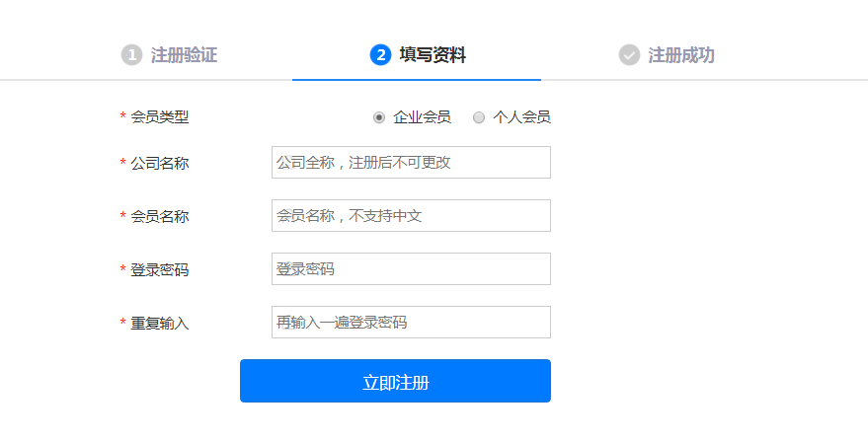Click the 登录密码 field label
Image resolution: width=868 pixels, height=442 pixels.
(x=159, y=270)
